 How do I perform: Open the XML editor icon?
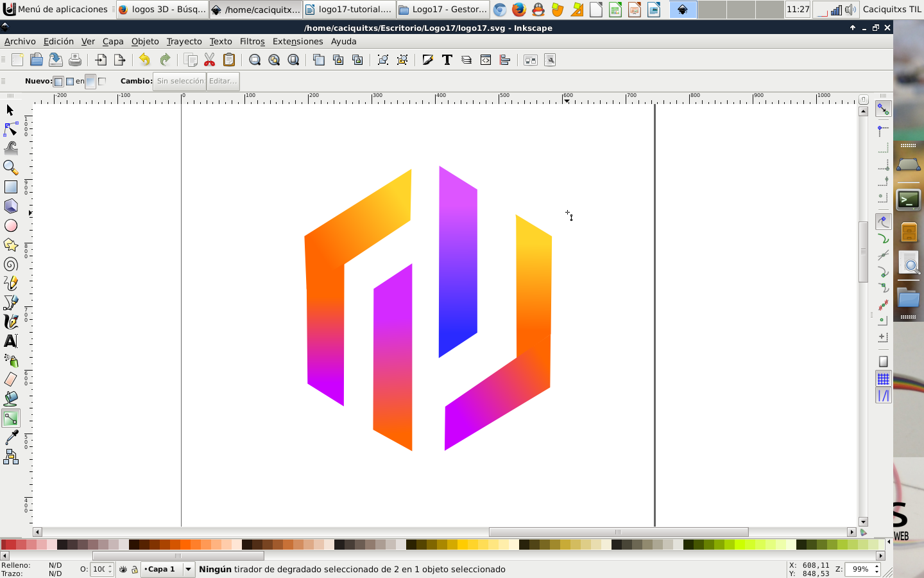486,60
